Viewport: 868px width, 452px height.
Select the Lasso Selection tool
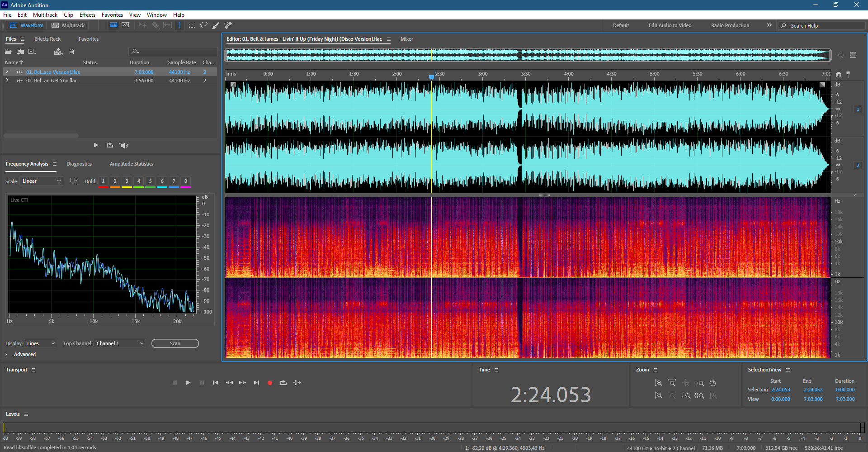[204, 25]
